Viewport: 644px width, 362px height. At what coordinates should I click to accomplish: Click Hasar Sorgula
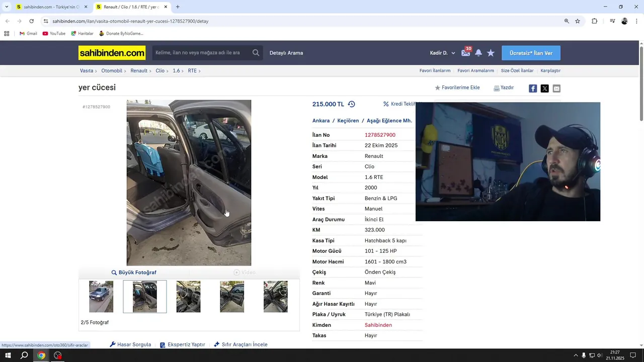coord(130,344)
